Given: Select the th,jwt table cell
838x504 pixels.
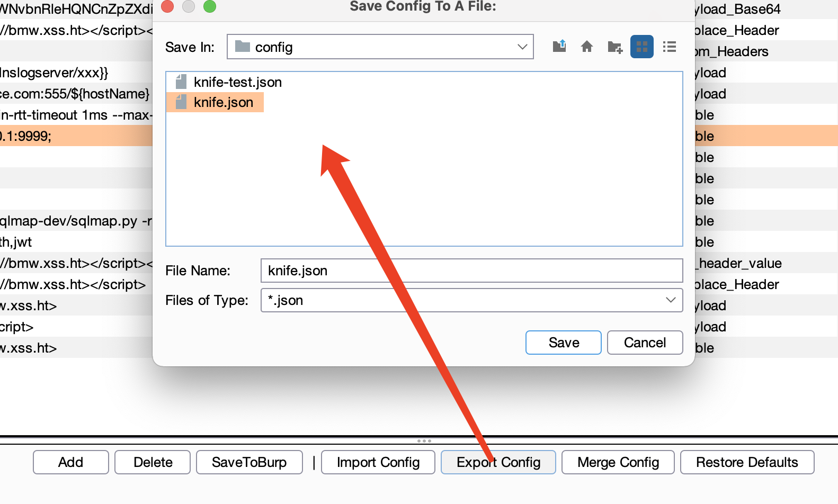Looking at the screenshot, I should (x=76, y=242).
